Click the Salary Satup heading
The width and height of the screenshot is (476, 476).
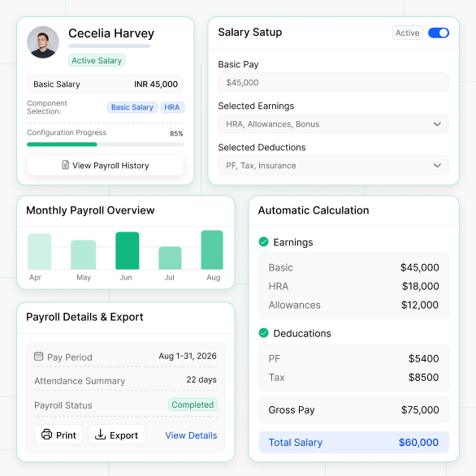pyautogui.click(x=250, y=32)
